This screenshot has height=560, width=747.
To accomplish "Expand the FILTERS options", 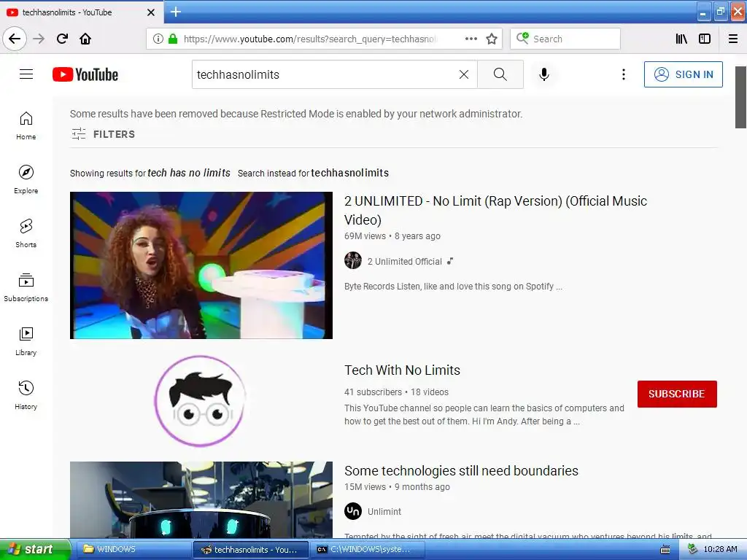I will coord(104,134).
